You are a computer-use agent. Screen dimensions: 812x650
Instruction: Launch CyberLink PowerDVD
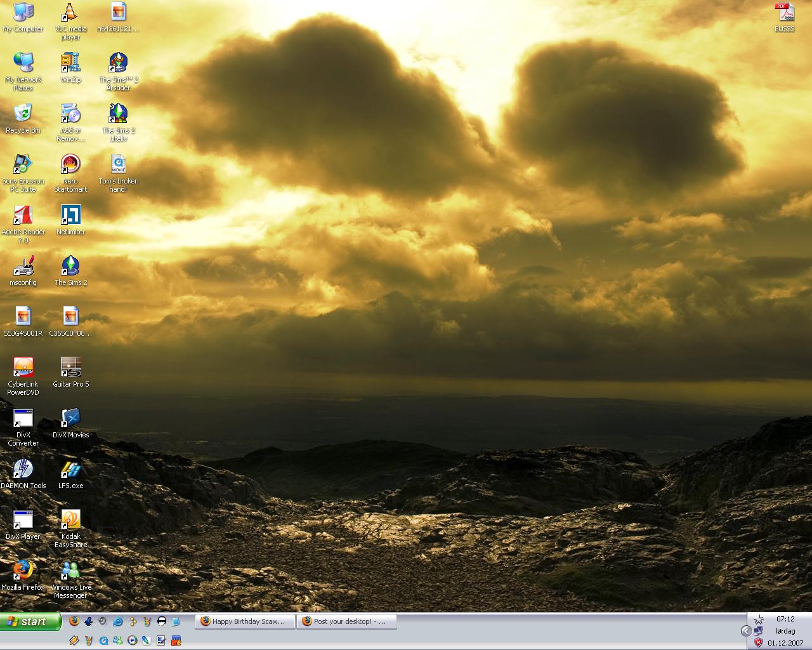tap(23, 376)
